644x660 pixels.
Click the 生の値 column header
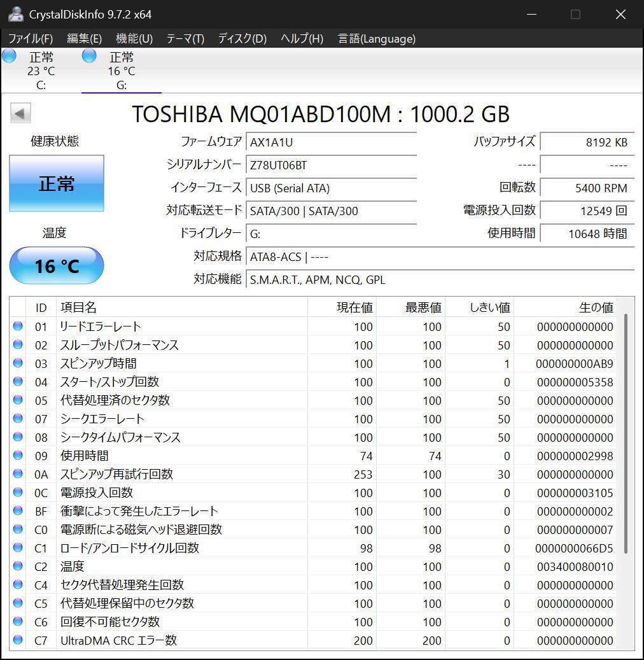(596, 308)
